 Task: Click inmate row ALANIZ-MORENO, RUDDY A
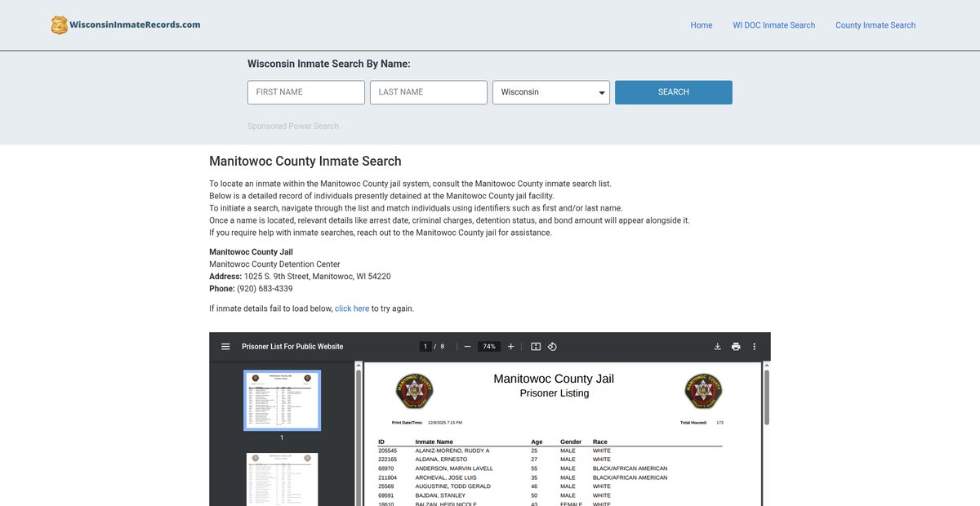550,451
